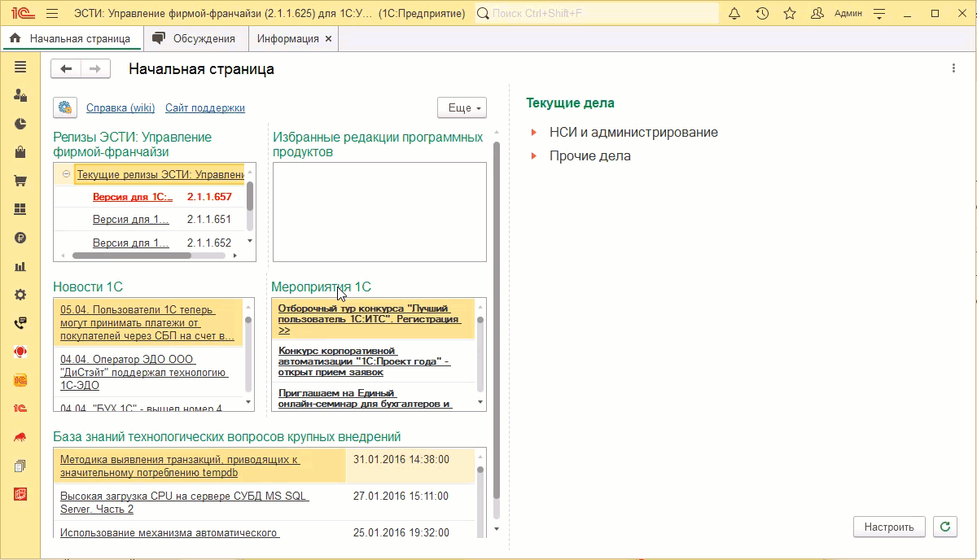Collapse the Текущие релизы tree node
Screen dimensions: 977x560
[x=66, y=174]
